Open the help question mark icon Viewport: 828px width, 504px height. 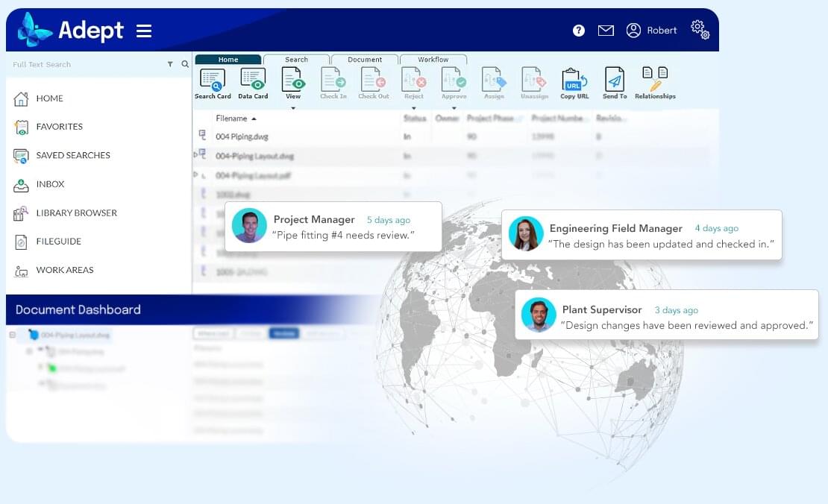tap(579, 31)
